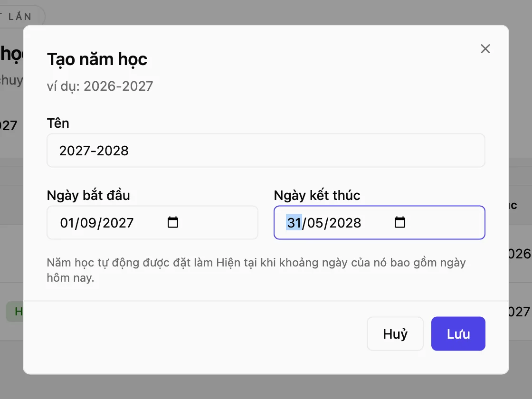The height and width of the screenshot is (399, 532).
Task: Click the Huỷ button
Action: pyautogui.click(x=395, y=334)
